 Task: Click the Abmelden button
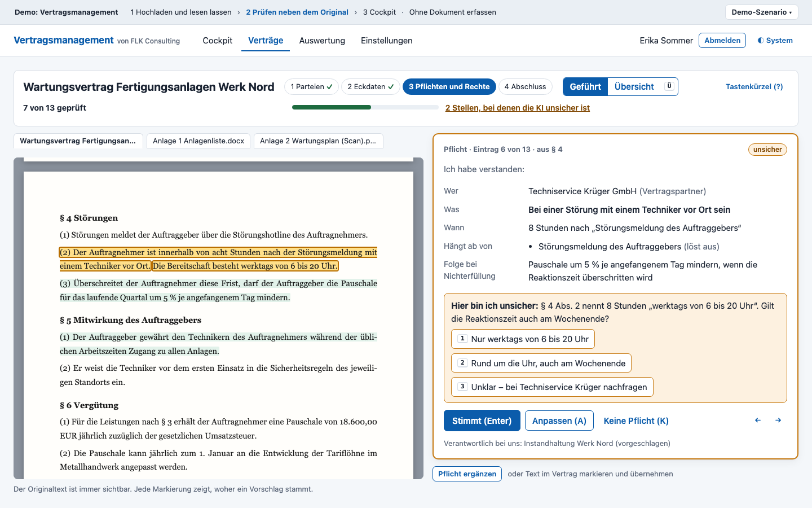click(722, 41)
